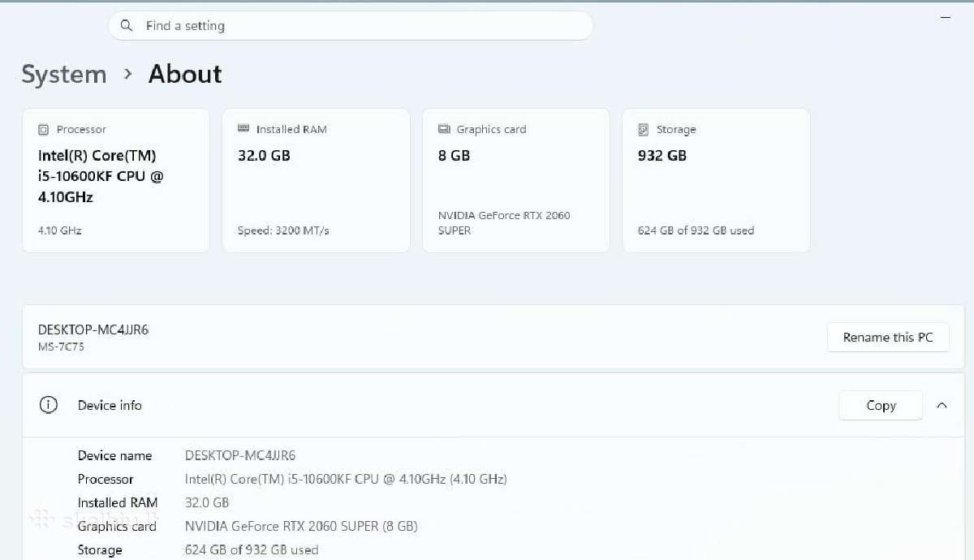Click the magnifier icon in the search bar

coord(126,26)
